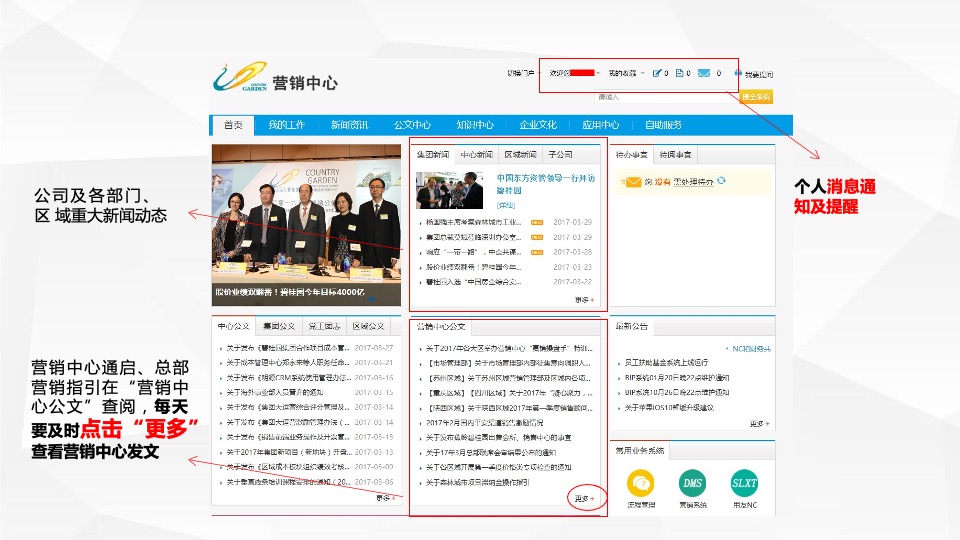
Task: Open the yellow chat bubble system icon
Action: coord(641,483)
